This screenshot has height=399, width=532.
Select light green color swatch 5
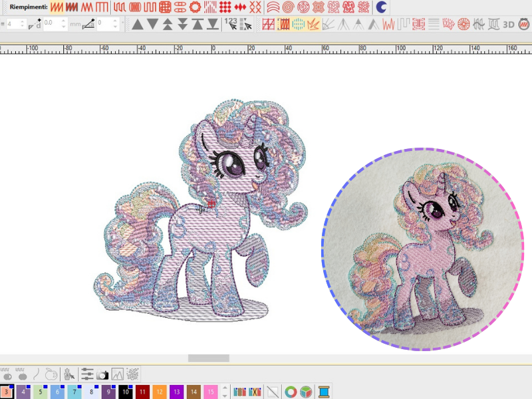pyautogui.click(x=41, y=392)
